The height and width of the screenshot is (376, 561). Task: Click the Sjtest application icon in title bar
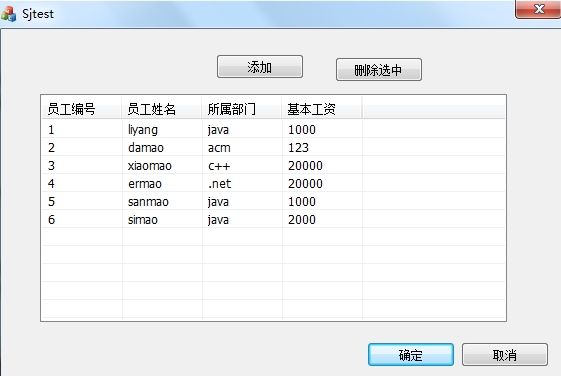(x=9, y=14)
